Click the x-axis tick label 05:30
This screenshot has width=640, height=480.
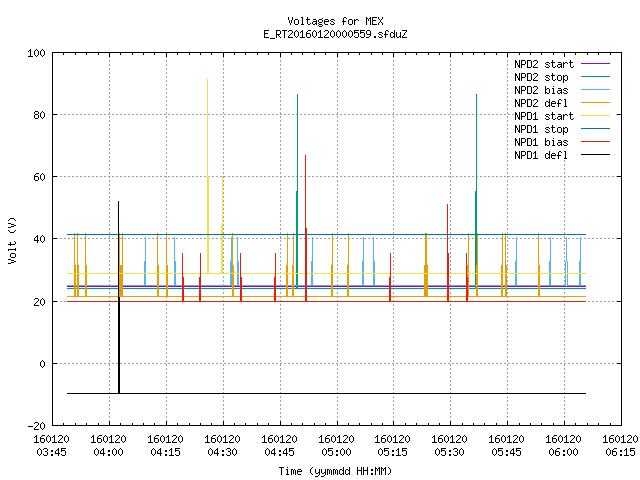pyautogui.click(x=449, y=452)
